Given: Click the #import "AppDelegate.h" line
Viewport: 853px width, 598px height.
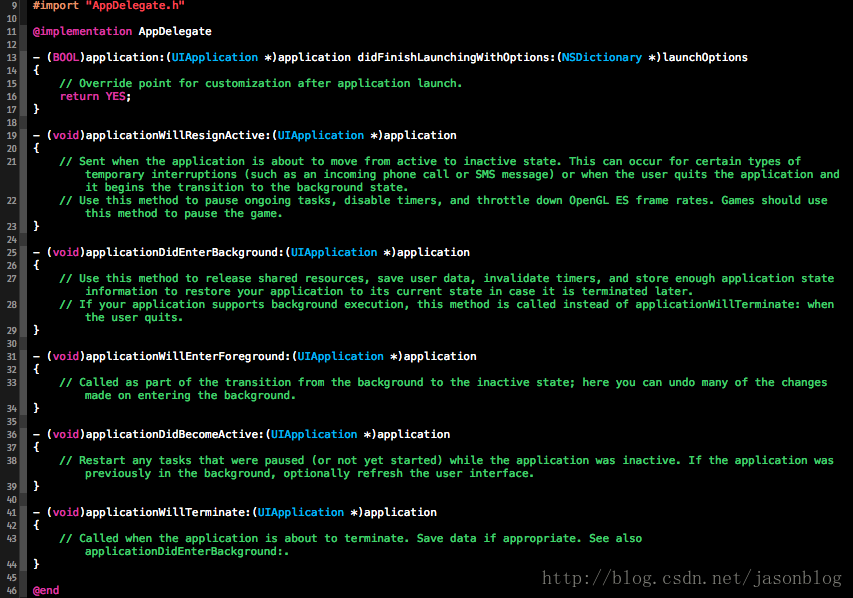Looking at the screenshot, I should click(x=108, y=6).
